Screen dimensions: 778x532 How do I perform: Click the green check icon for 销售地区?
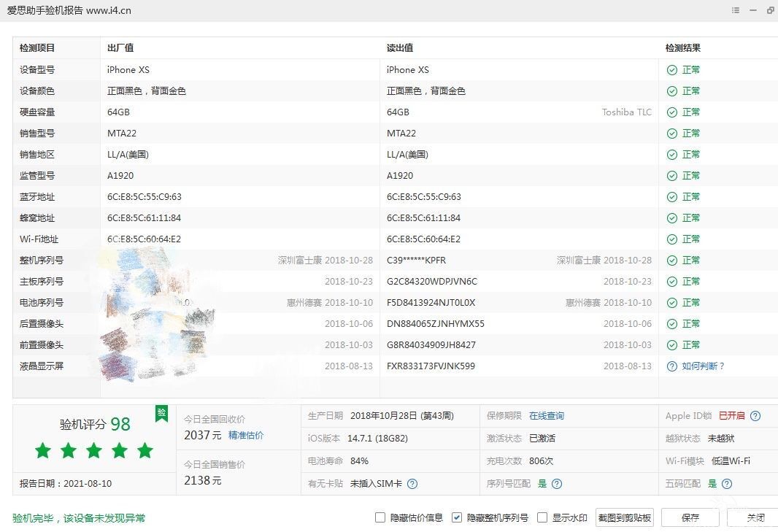pos(672,155)
